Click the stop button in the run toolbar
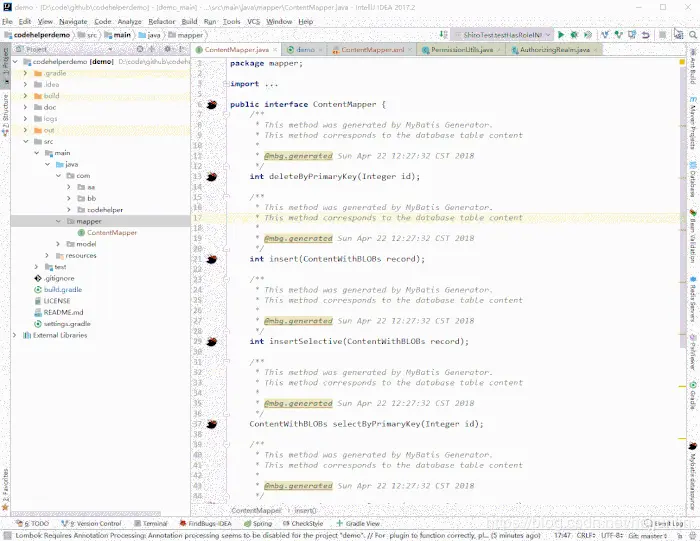This screenshot has width=700, height=541. pyautogui.click(x=662, y=35)
